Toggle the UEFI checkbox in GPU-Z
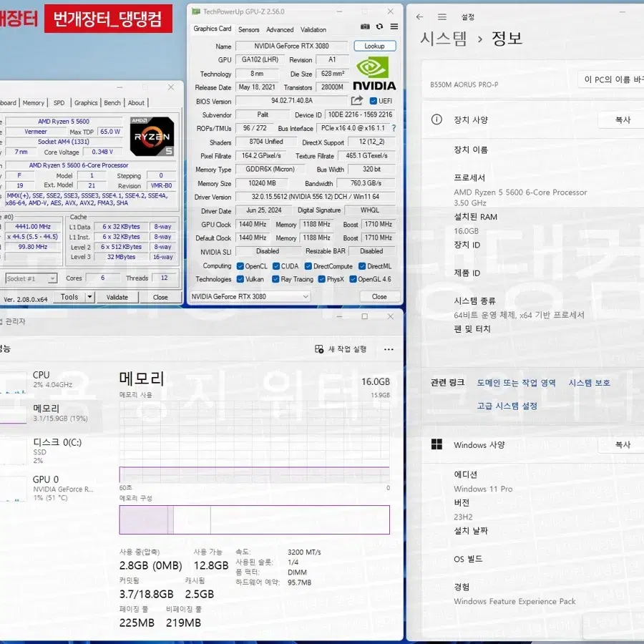The height and width of the screenshot is (644, 644). click(x=373, y=101)
